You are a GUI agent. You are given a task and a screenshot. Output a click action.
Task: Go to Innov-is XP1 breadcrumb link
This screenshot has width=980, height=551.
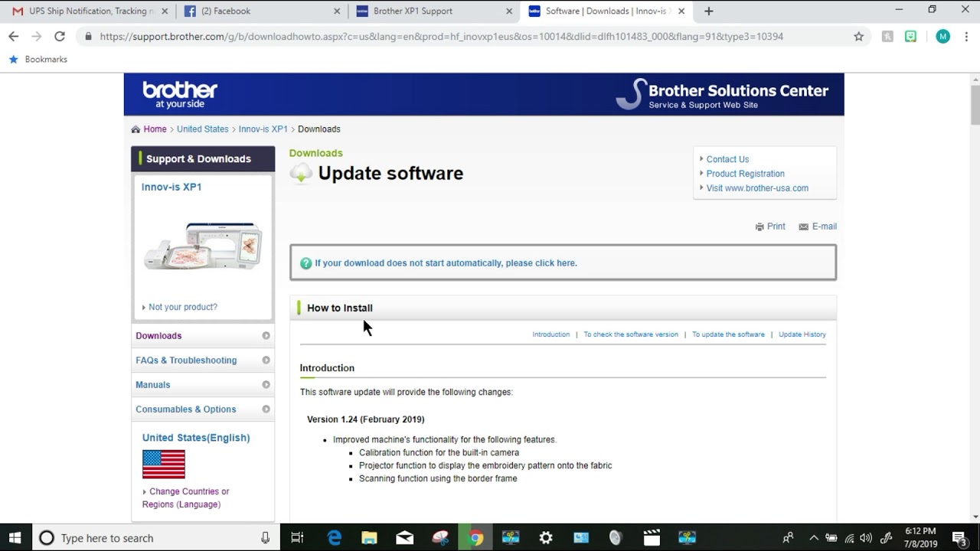coord(263,129)
